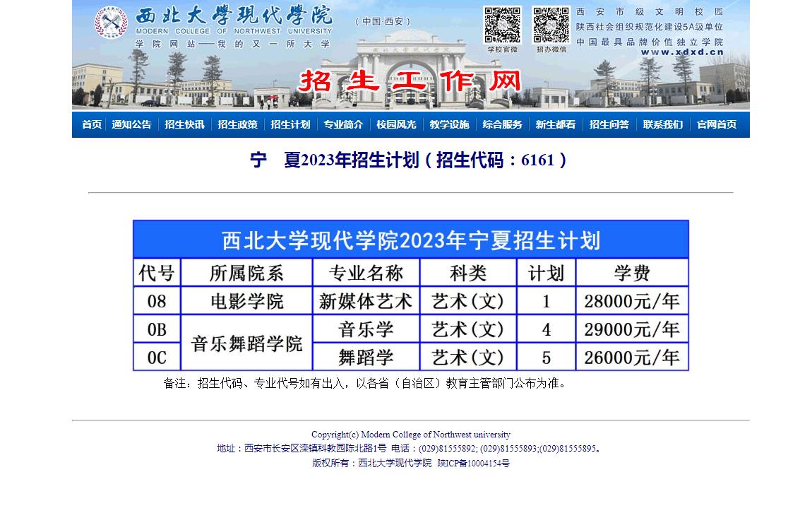Select 综合服务 navigation item
Viewport: 812px width, 530px height.
502,124
